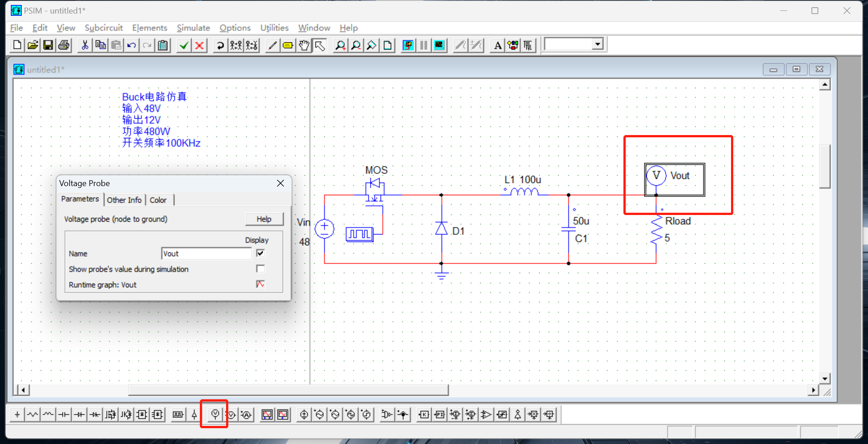This screenshot has height=444, width=868.
Task: Open the SIMVIEW waveform viewer icon
Action: [x=439, y=45]
